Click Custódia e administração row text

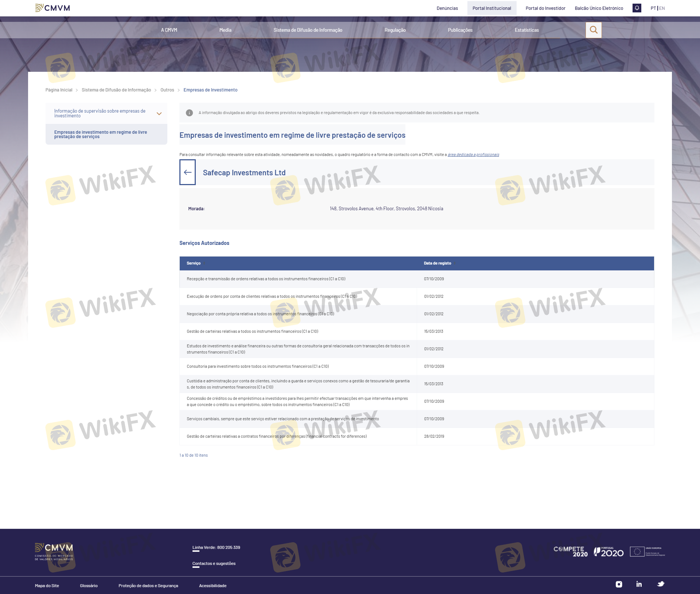pos(298,384)
